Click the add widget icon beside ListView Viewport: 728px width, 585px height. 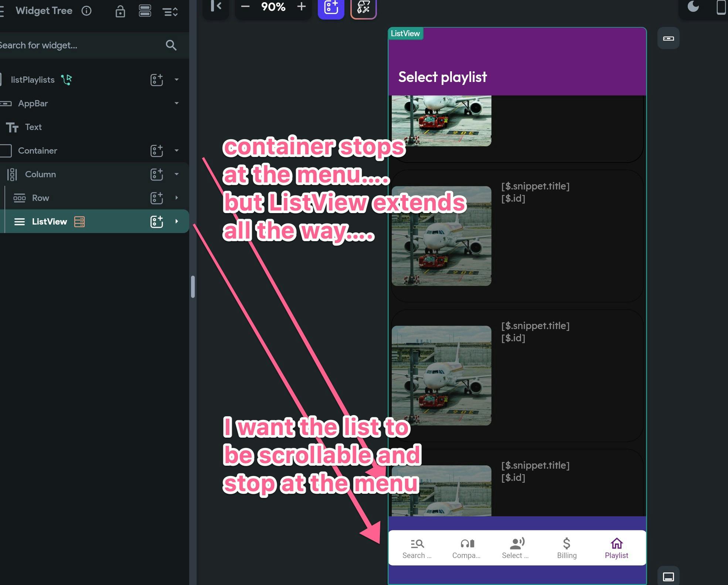[x=157, y=222]
